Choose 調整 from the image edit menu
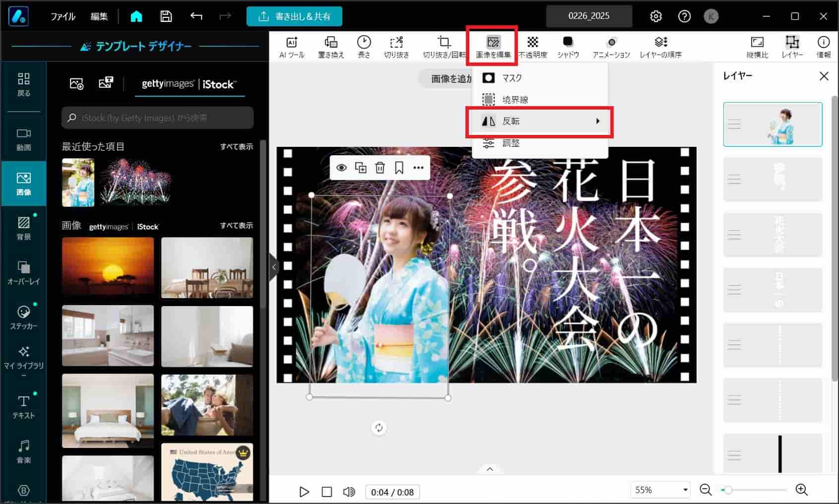 (x=540, y=143)
